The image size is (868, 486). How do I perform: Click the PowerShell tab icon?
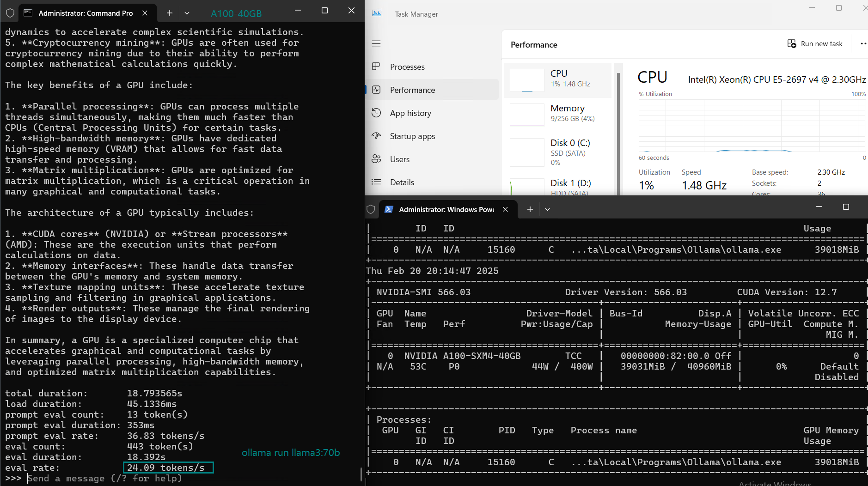coord(389,209)
